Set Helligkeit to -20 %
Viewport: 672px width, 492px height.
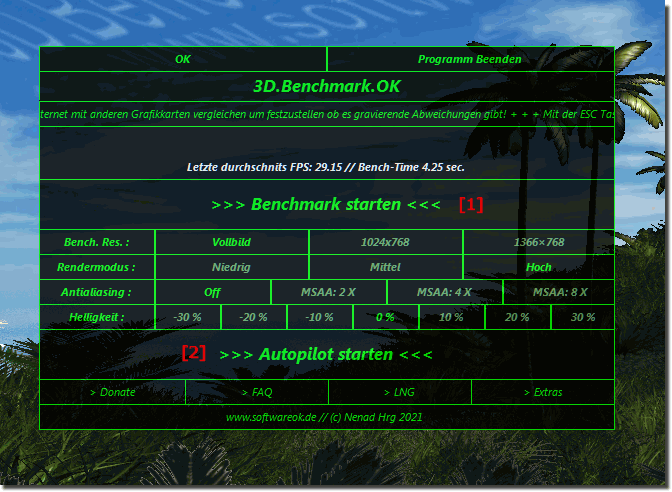pyautogui.click(x=254, y=317)
